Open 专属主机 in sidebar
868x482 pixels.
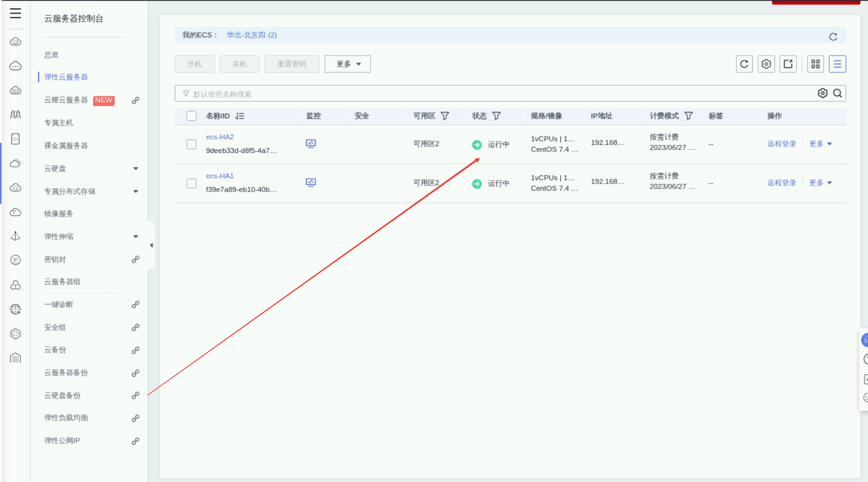pos(59,123)
